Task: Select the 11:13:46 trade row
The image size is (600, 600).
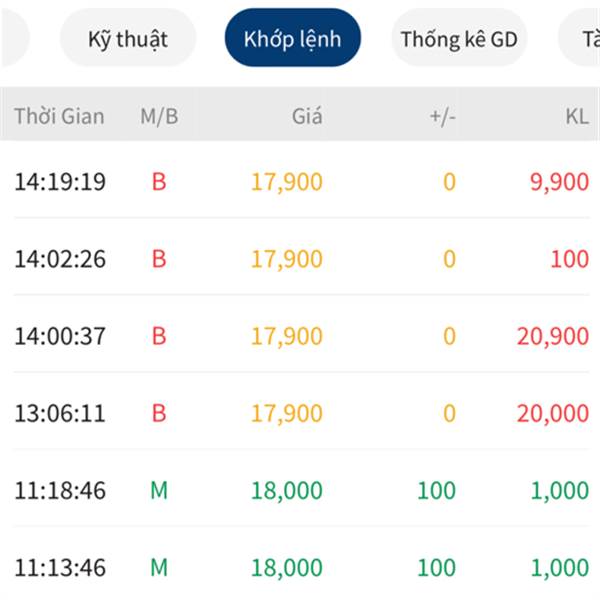Action: click(x=302, y=568)
